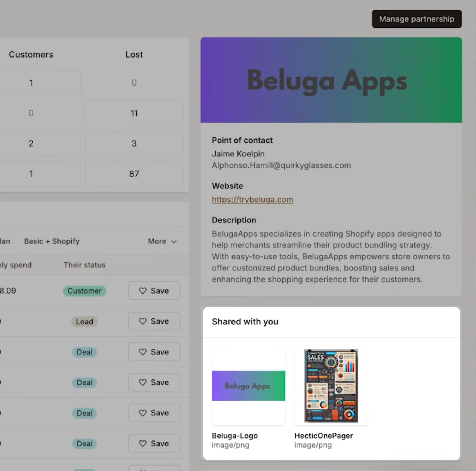Screen dimensions: 476x471
Task: Open the trybeluga.com website link
Action: pos(252,200)
